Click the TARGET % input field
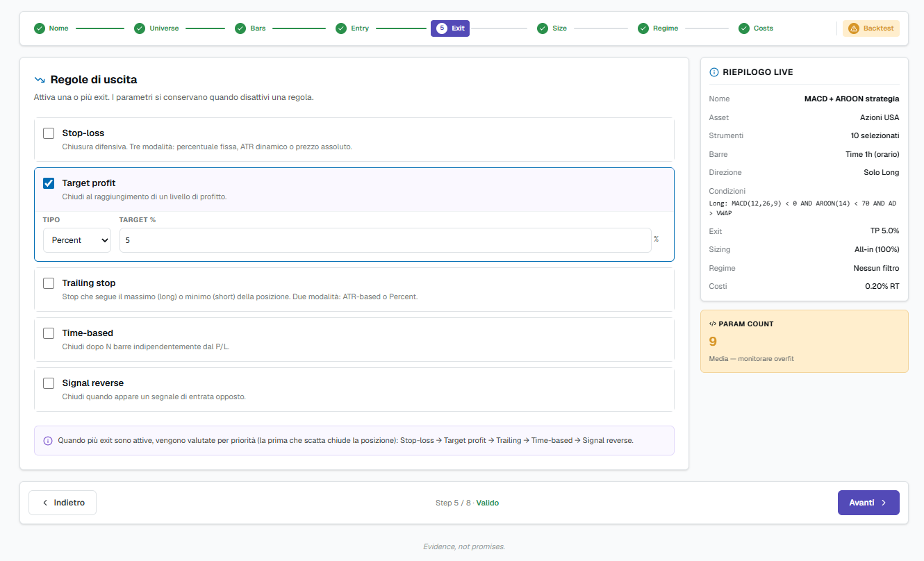 385,240
